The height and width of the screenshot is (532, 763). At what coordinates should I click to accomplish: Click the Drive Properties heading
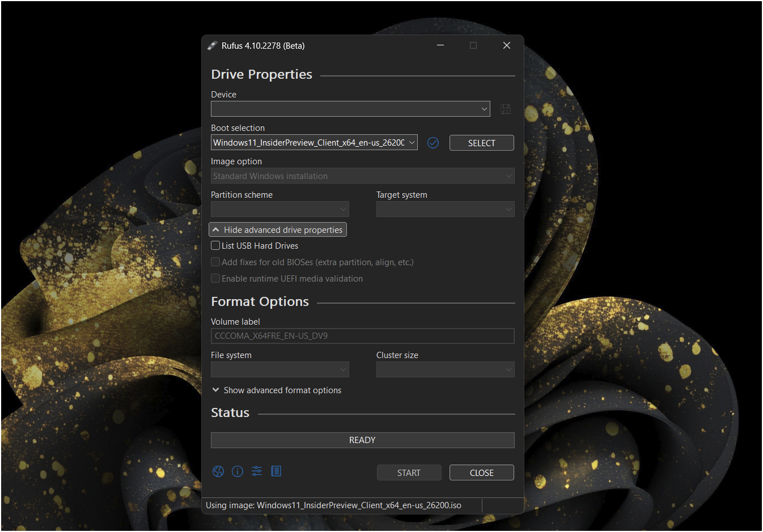point(262,74)
